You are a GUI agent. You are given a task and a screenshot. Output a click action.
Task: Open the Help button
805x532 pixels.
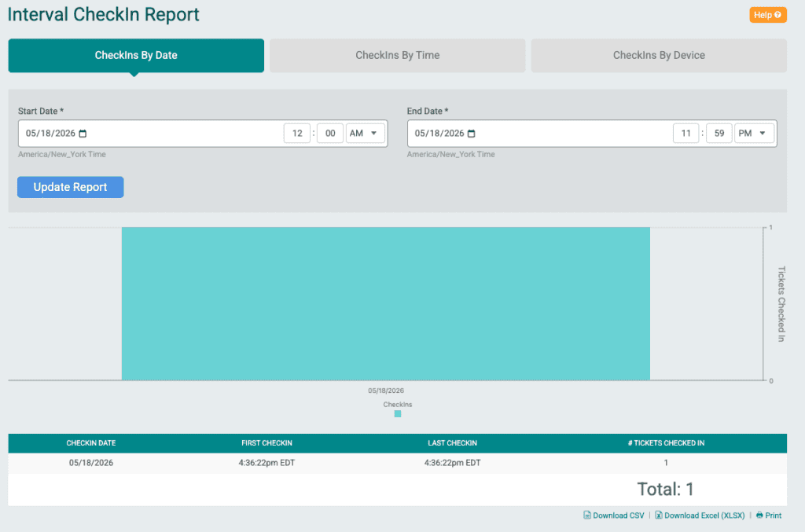[x=767, y=15]
